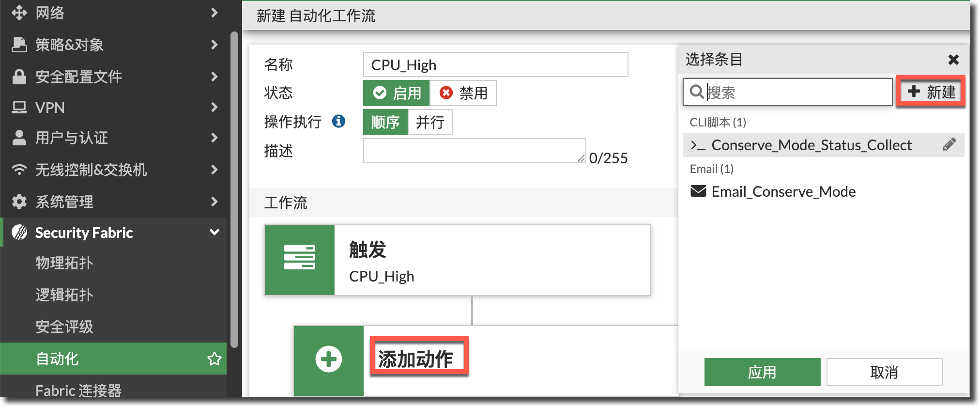
Task: Open 物理拓扑 in the sidebar
Action: pos(64,263)
